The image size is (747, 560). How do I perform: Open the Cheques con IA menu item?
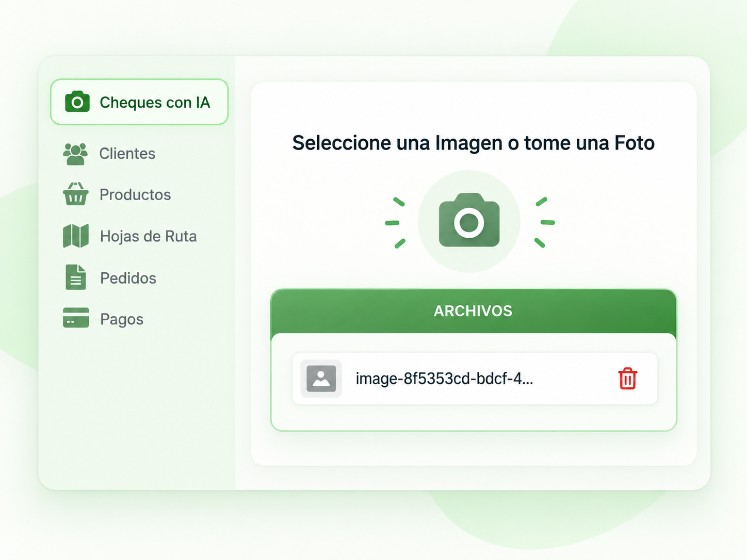tap(139, 102)
